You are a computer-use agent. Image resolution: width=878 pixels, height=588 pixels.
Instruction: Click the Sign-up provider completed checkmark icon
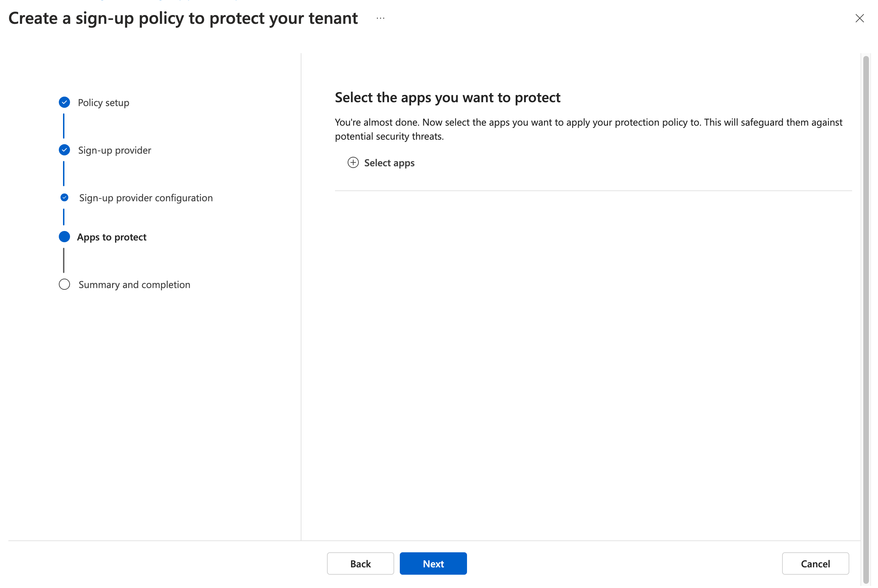[64, 150]
